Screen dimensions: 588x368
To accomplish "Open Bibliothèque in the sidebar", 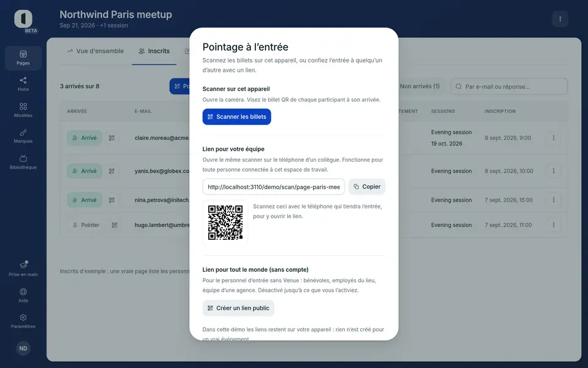I will pyautogui.click(x=23, y=162).
